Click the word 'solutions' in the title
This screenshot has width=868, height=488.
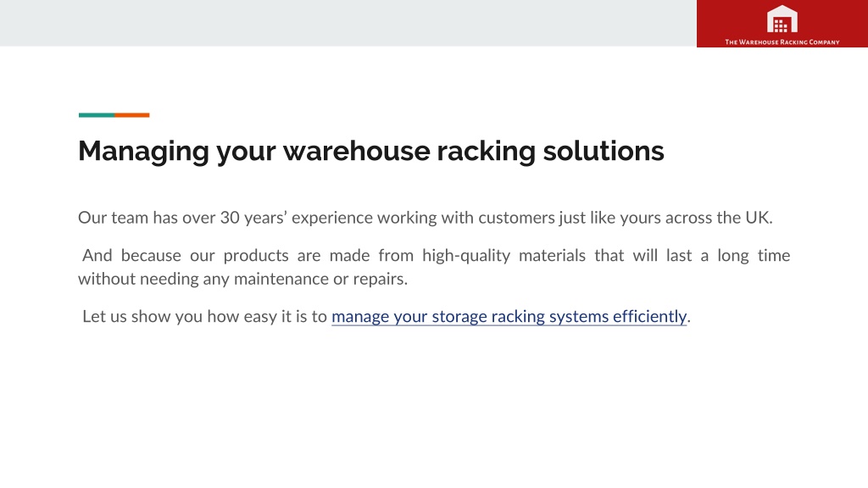click(604, 151)
